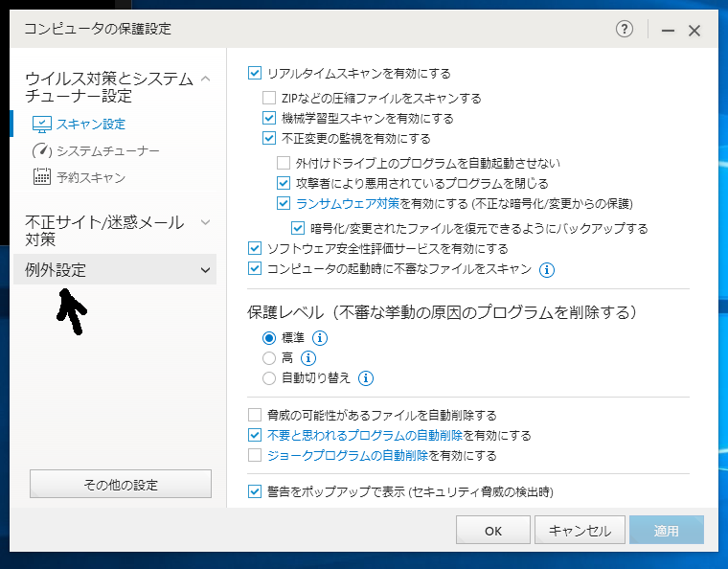Click 適用 button

pyautogui.click(x=667, y=530)
